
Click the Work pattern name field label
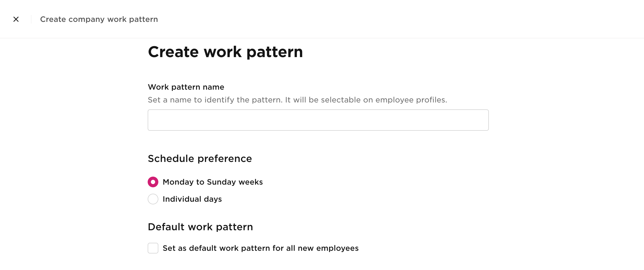click(186, 87)
